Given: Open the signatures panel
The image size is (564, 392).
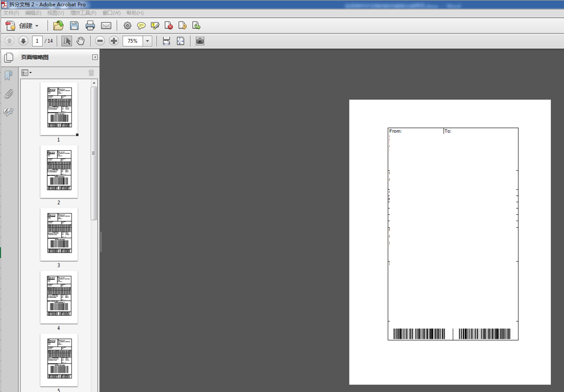Looking at the screenshot, I should 9,112.
